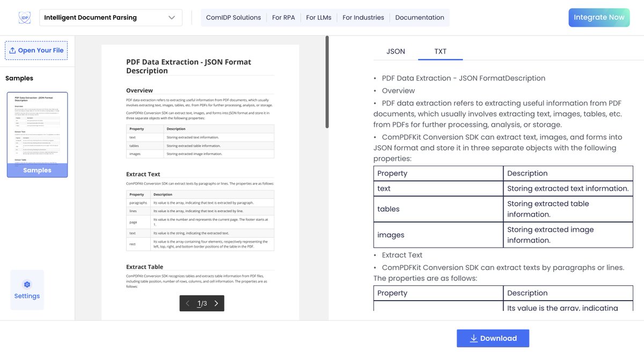The height and width of the screenshot is (356, 644).
Task: Click the For RPA menu item
Action: 283,17
